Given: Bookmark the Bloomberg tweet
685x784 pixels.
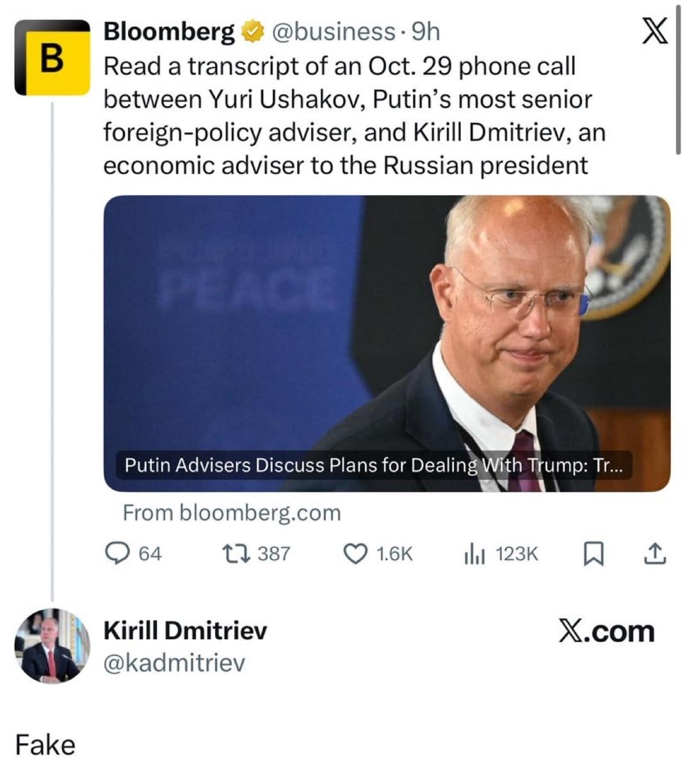Looking at the screenshot, I should (x=593, y=554).
